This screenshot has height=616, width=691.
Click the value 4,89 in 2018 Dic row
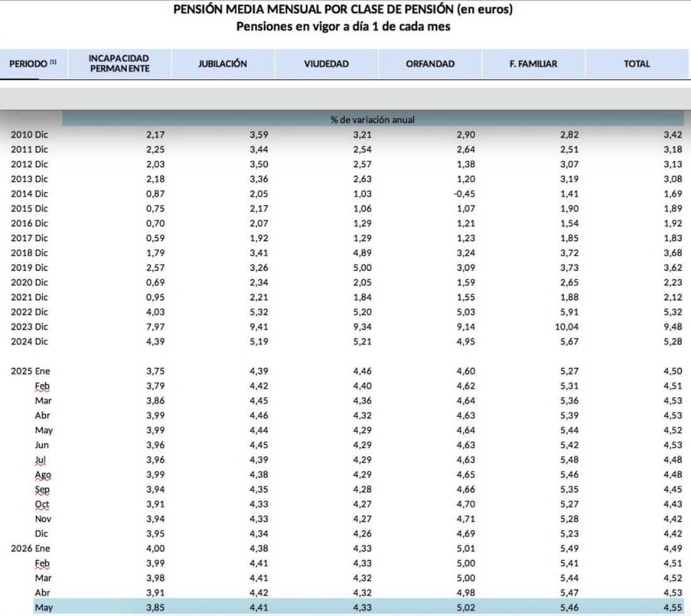pos(362,253)
